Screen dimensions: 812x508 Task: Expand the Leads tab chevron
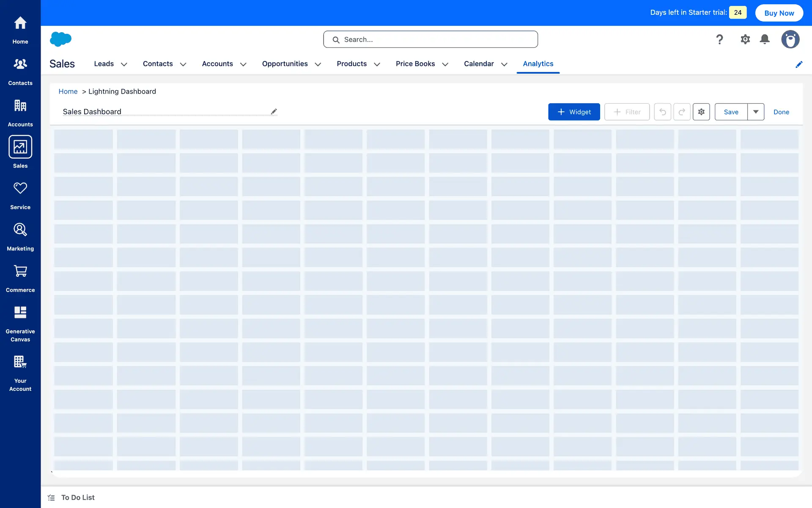[124, 64]
